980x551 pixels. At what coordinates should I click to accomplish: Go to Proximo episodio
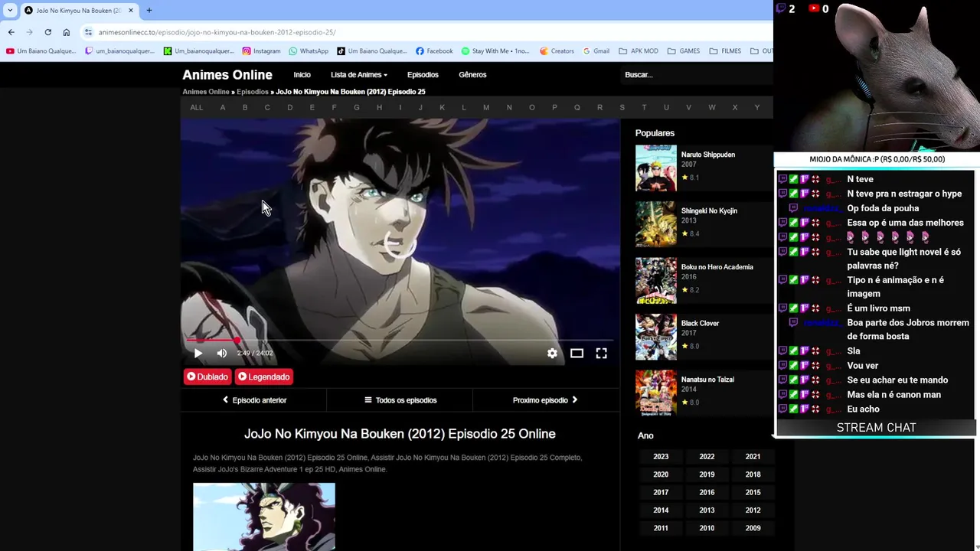tap(545, 400)
